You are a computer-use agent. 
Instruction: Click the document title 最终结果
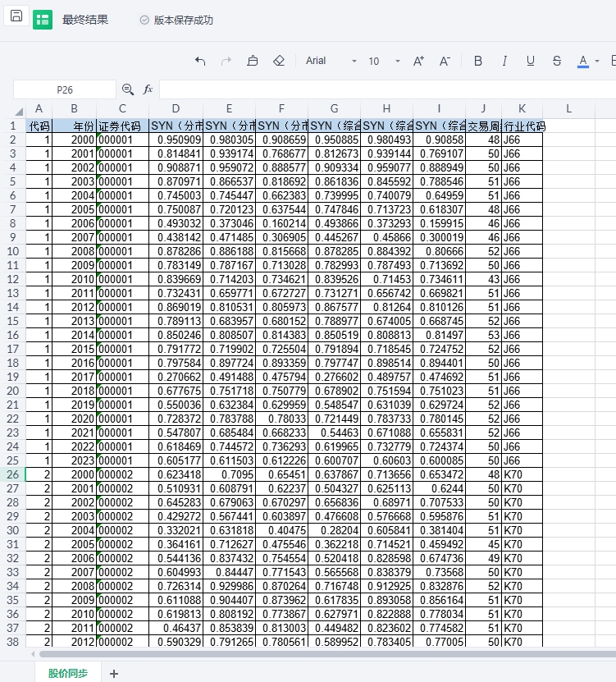tap(84, 20)
